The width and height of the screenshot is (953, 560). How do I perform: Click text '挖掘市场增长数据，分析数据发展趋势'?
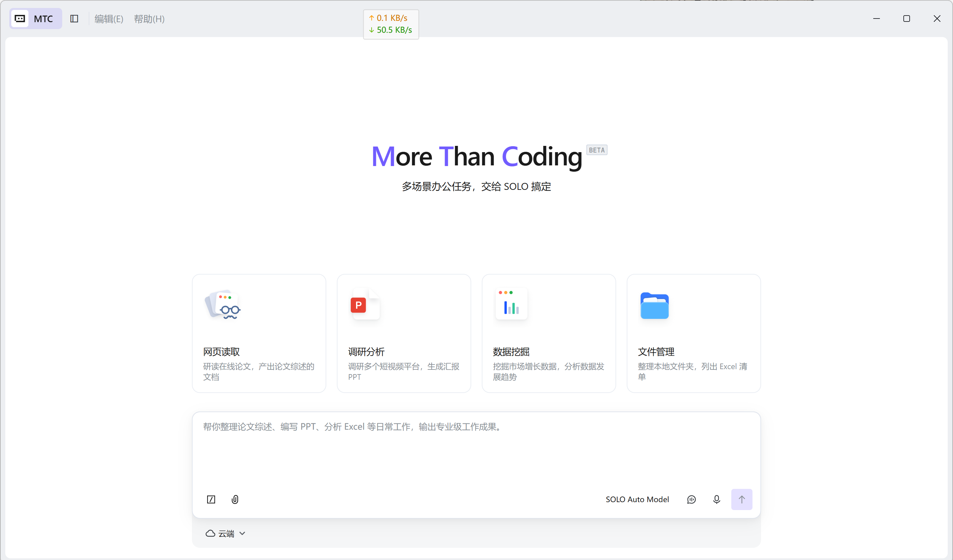[548, 371]
